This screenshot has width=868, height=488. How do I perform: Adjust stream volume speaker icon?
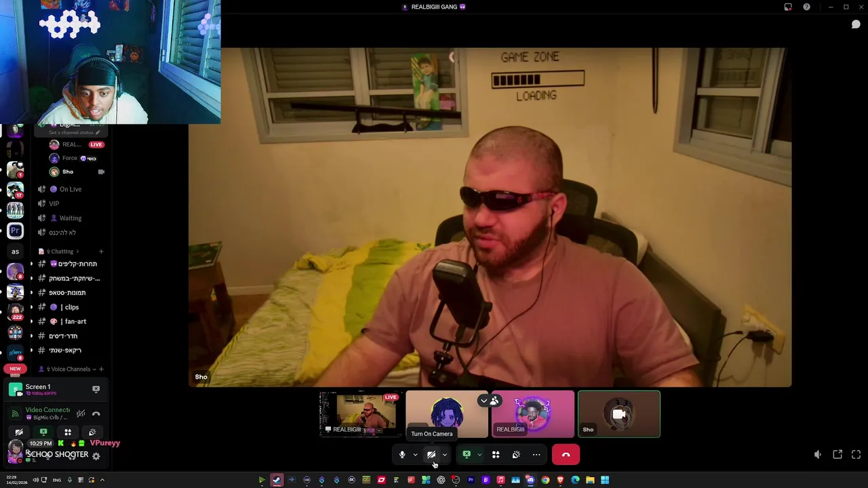click(x=818, y=455)
